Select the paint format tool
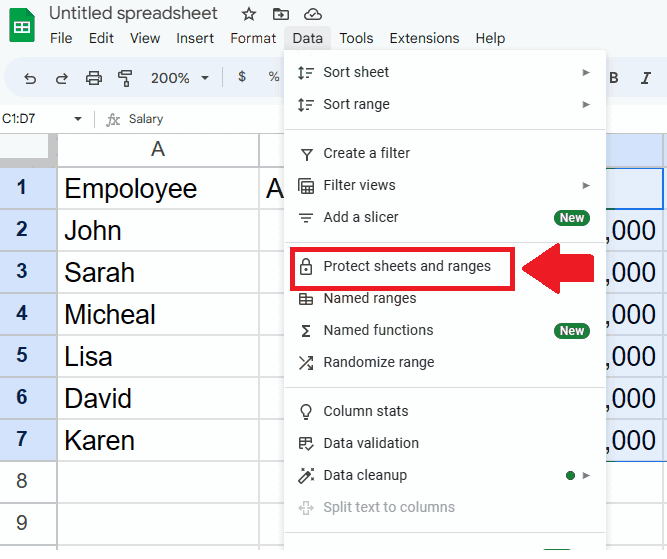The width and height of the screenshot is (667, 559). 125,78
